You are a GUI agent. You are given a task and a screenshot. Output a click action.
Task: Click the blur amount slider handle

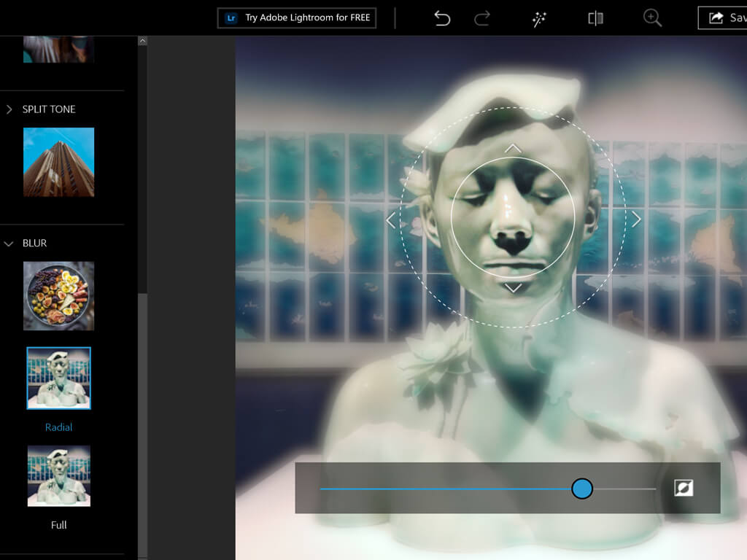point(581,489)
